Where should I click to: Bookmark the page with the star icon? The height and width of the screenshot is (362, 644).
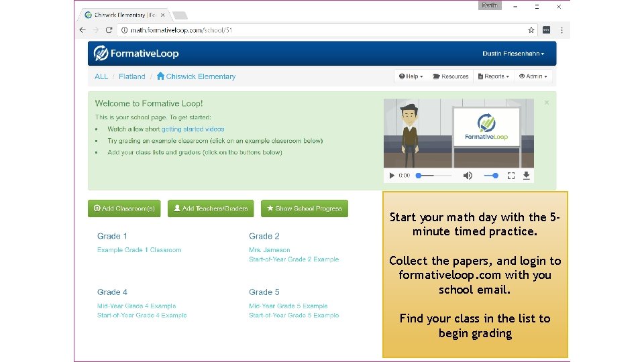coord(531,30)
